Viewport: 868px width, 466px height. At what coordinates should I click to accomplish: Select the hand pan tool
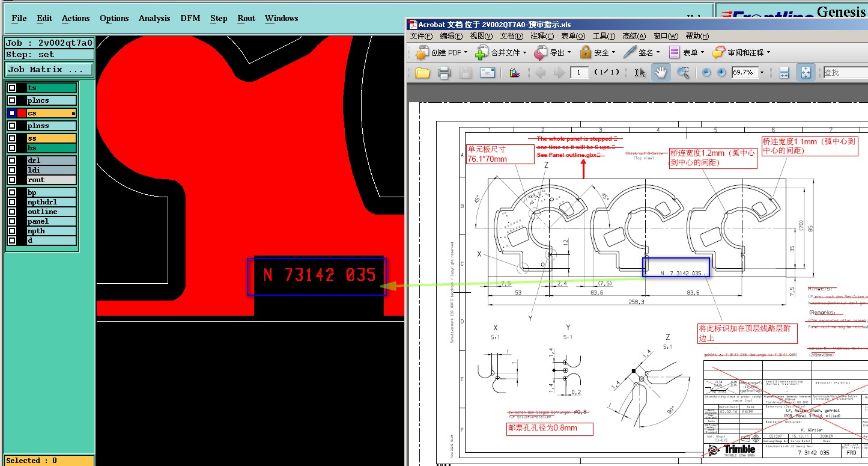(661, 73)
